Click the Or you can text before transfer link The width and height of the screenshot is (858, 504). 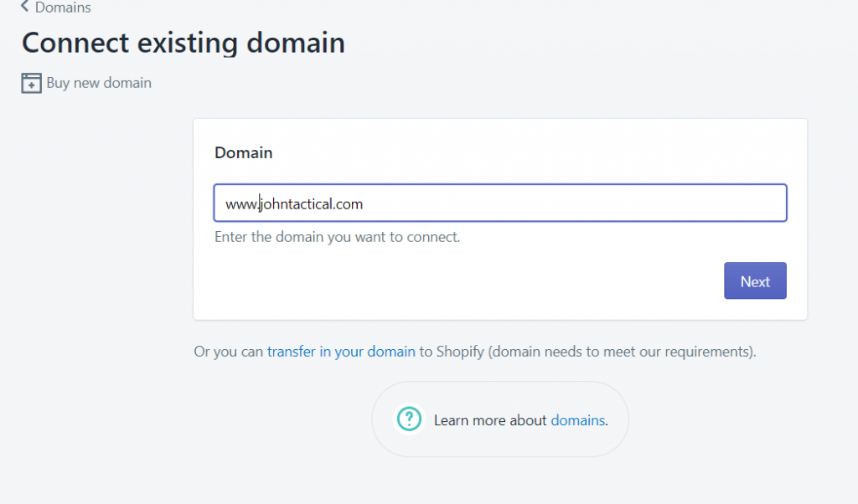tap(229, 352)
